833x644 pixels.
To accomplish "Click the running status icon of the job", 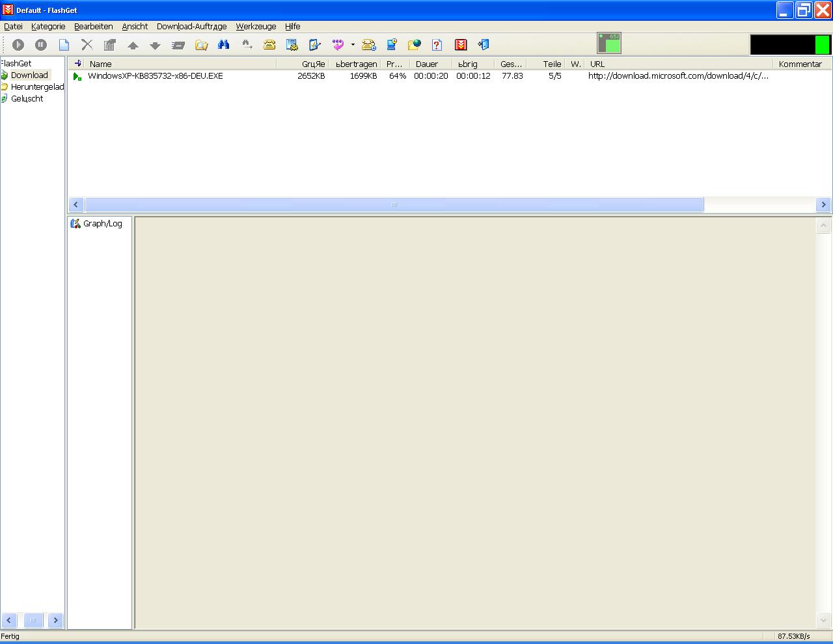I will click(77, 77).
